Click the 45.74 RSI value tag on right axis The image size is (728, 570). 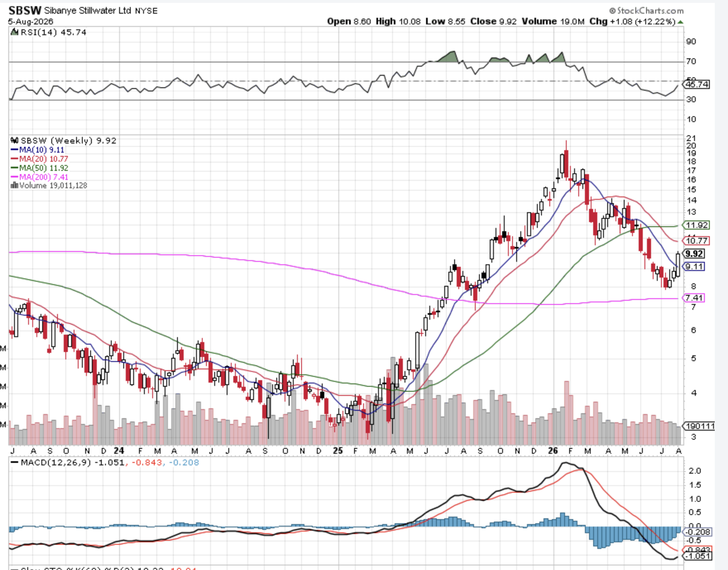[x=697, y=84]
